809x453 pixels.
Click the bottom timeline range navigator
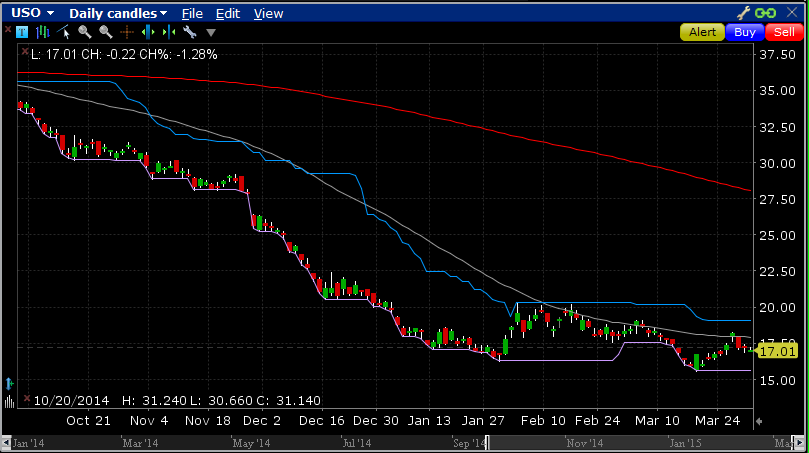coord(400,442)
